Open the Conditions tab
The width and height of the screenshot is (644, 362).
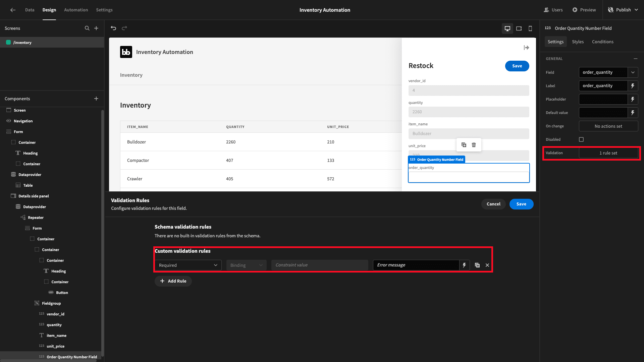[x=603, y=42]
